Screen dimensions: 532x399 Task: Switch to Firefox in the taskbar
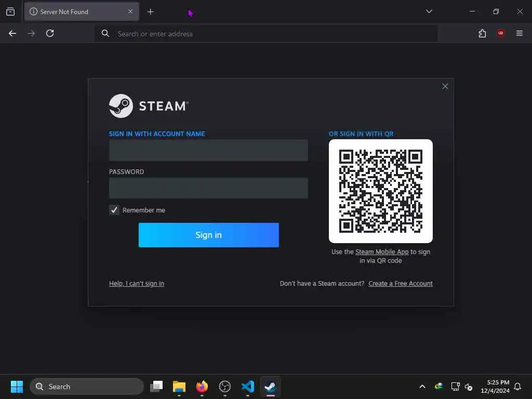pos(202,387)
